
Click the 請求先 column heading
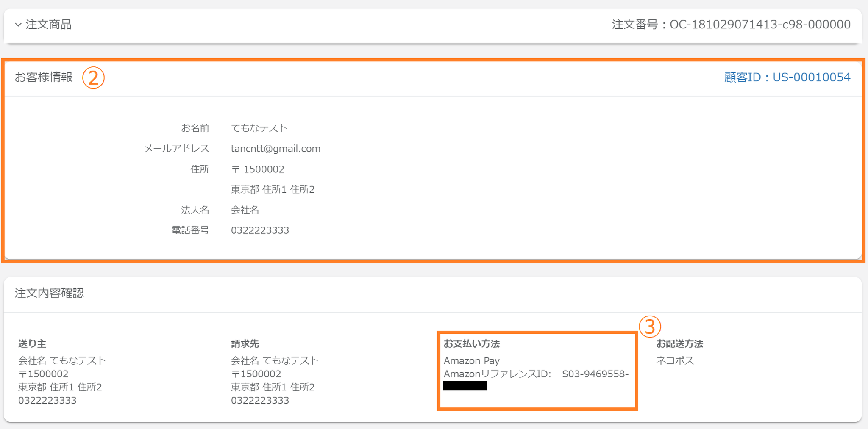click(245, 344)
